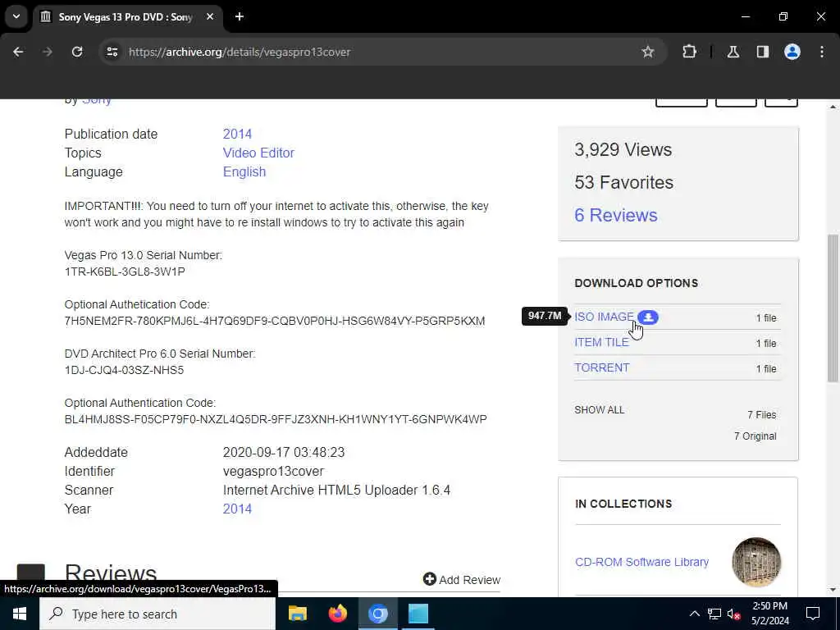Open the Chrome profile avatar
Screen dimensions: 840x630
[x=792, y=52]
